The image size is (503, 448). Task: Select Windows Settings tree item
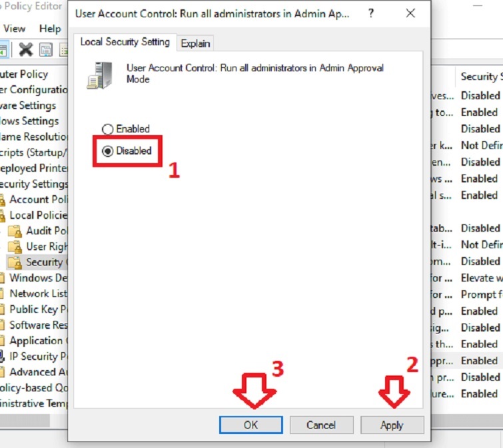click(29, 121)
